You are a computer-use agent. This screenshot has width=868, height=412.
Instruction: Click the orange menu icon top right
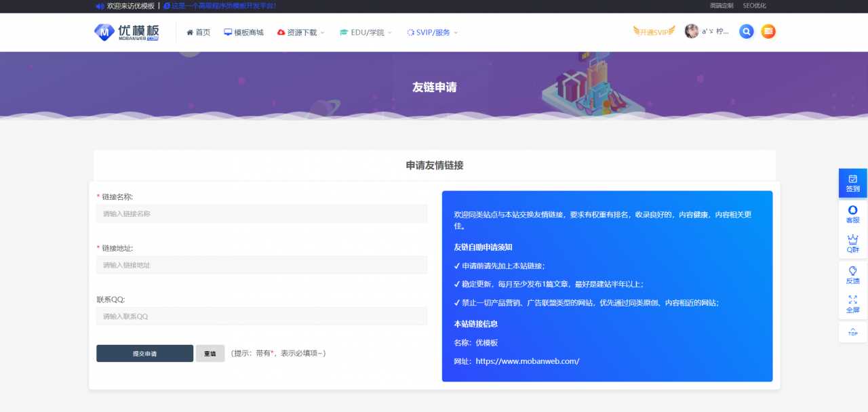click(768, 31)
